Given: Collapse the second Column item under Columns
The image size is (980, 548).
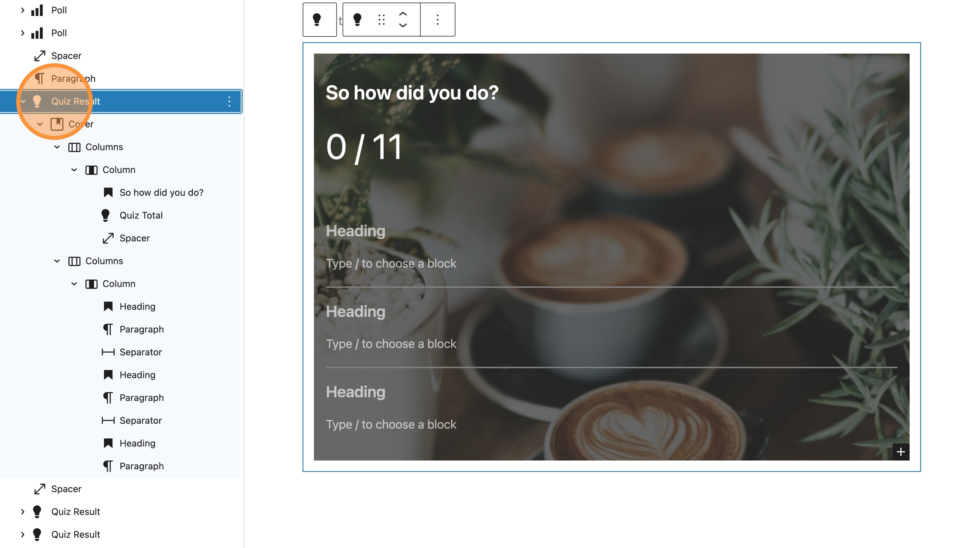Looking at the screenshot, I should coord(74,284).
